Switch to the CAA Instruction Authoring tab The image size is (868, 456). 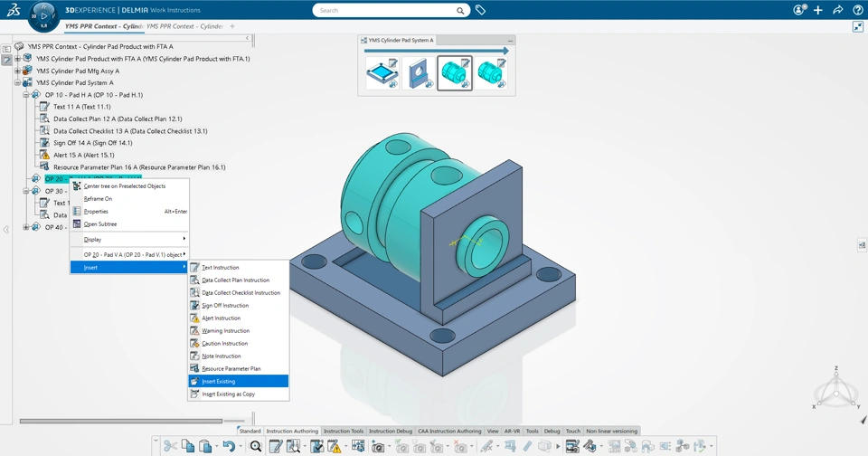[x=449, y=431]
